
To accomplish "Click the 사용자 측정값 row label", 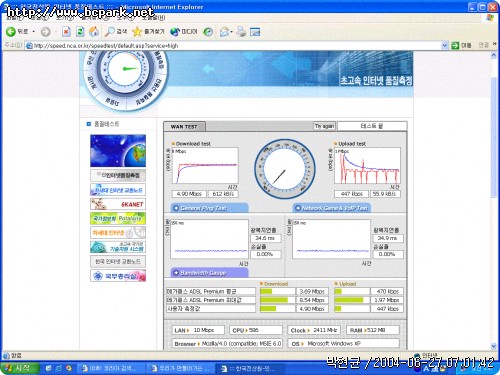I will coord(211,309).
